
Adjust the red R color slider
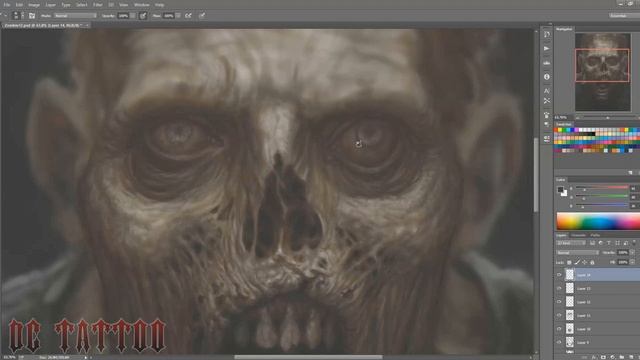(x=602, y=188)
